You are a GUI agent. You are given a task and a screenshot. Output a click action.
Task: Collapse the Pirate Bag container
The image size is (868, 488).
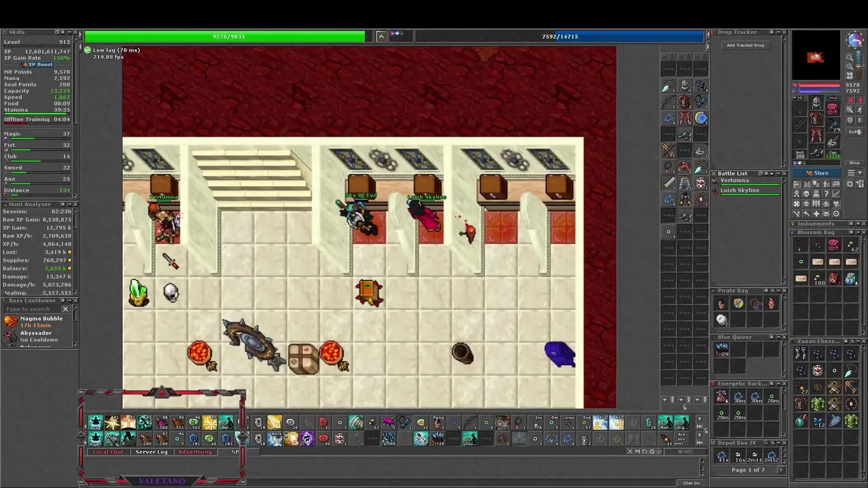(x=778, y=291)
